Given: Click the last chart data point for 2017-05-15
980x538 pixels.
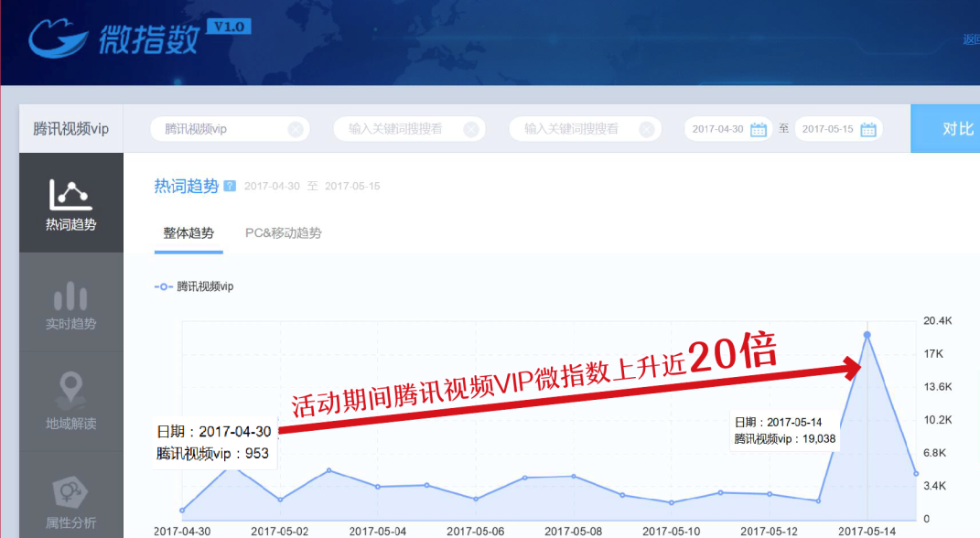Looking at the screenshot, I should point(916,474).
